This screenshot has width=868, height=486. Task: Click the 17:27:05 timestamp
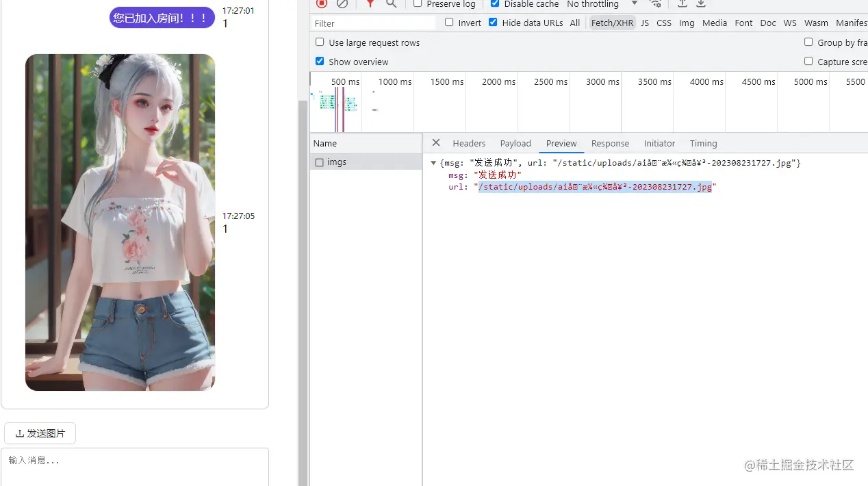(238, 216)
